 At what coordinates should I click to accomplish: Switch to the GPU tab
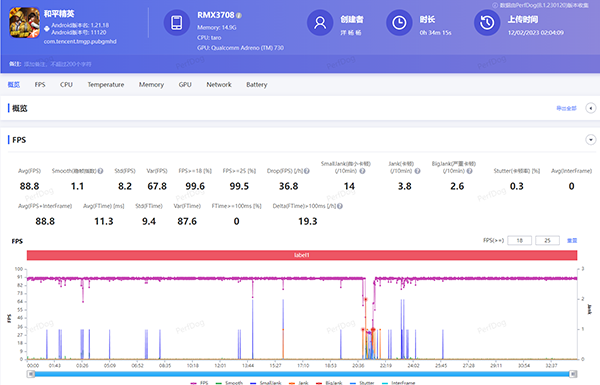point(185,85)
